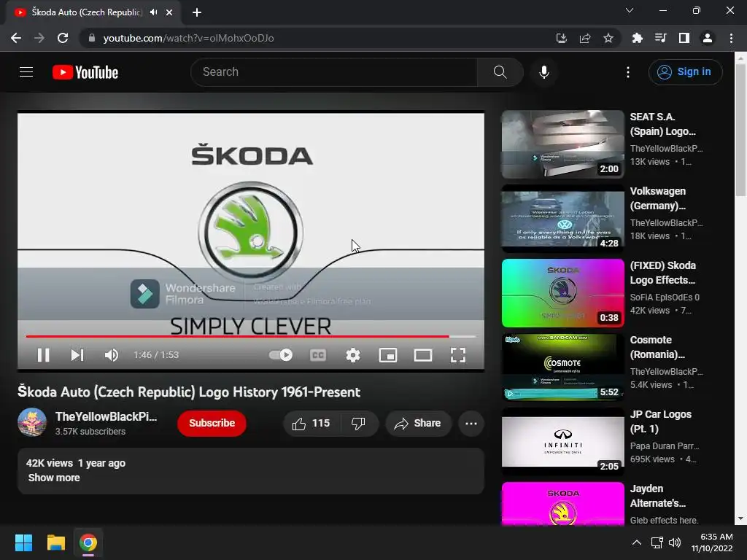Reload the page

63,38
